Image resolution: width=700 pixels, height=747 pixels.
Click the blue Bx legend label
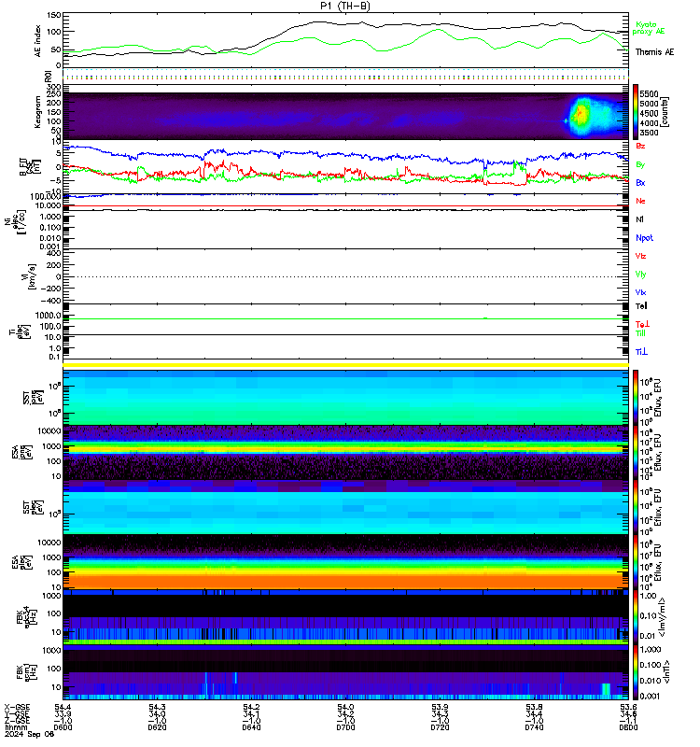[640, 182]
